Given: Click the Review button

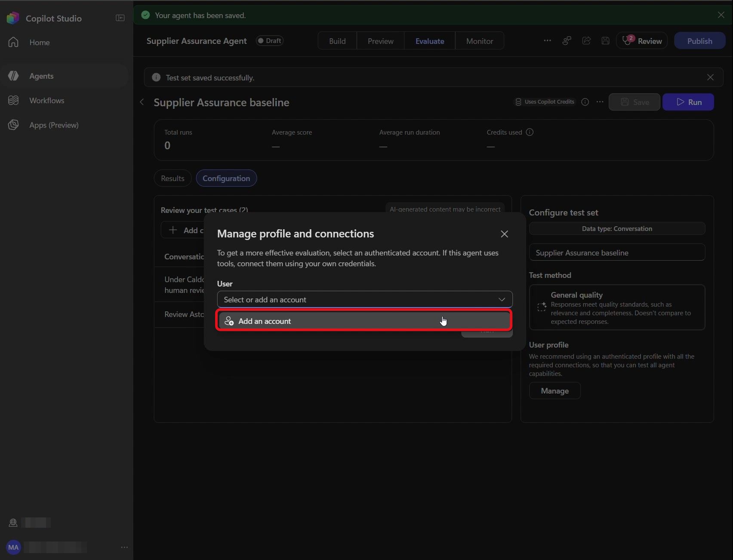Looking at the screenshot, I should coord(642,41).
